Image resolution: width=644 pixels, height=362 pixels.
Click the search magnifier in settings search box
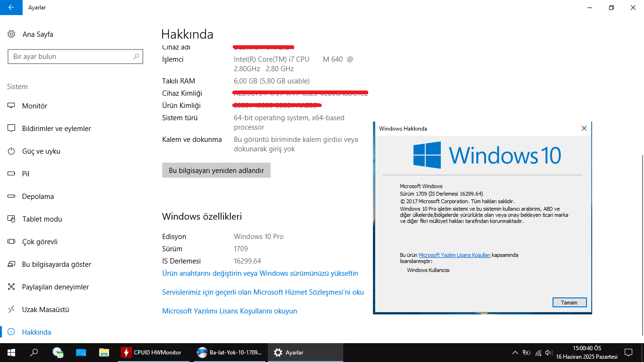pyautogui.click(x=136, y=57)
